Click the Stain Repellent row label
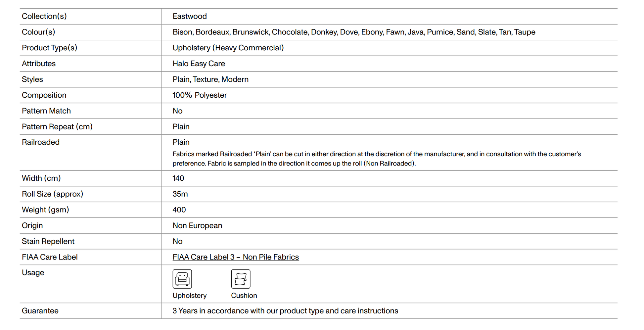The height and width of the screenshot is (330, 644). coord(48,241)
